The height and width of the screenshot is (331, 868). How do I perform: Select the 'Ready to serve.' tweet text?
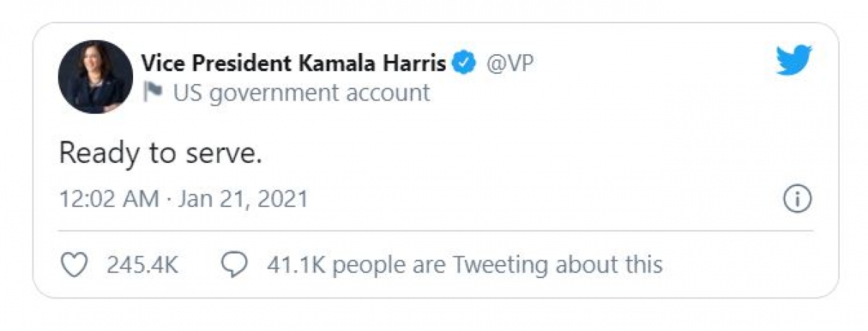point(160,154)
